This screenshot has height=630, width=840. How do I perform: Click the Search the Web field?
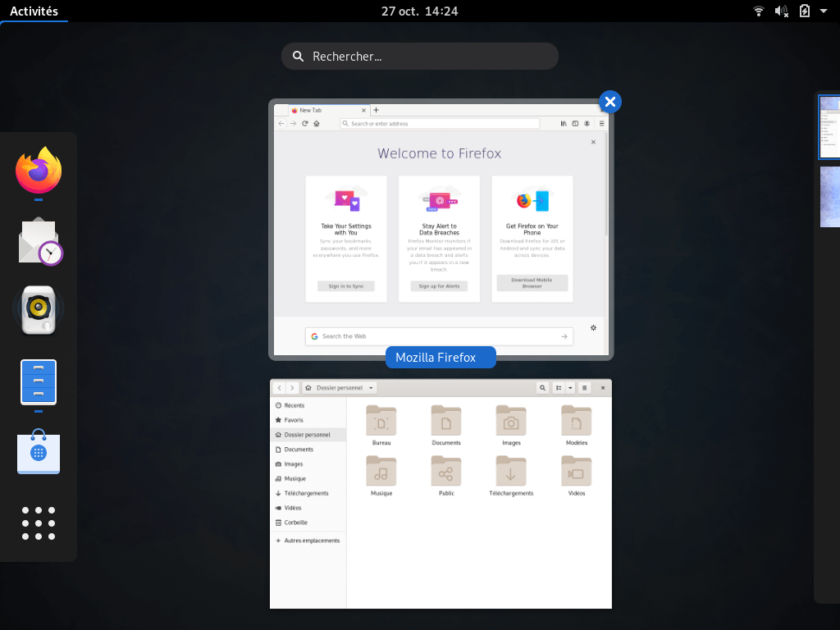440,336
